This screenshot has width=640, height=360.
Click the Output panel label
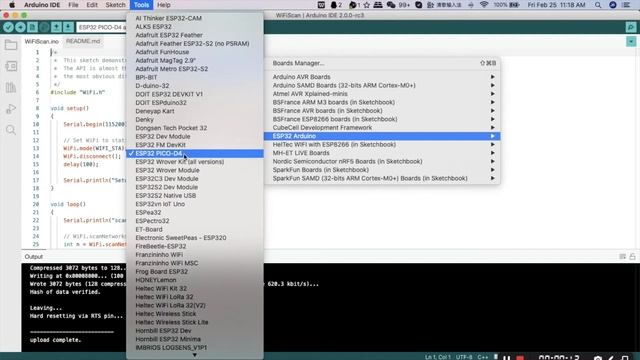(33, 257)
